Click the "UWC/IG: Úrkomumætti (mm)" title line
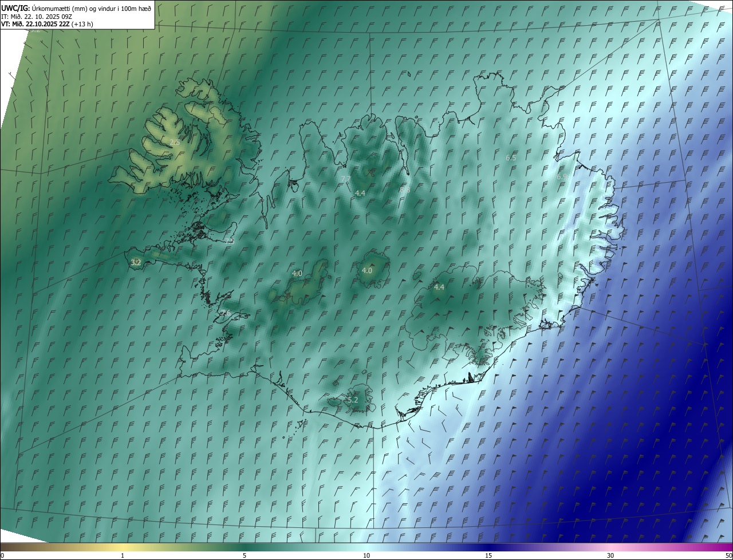This screenshot has height=560, width=733. [77, 8]
